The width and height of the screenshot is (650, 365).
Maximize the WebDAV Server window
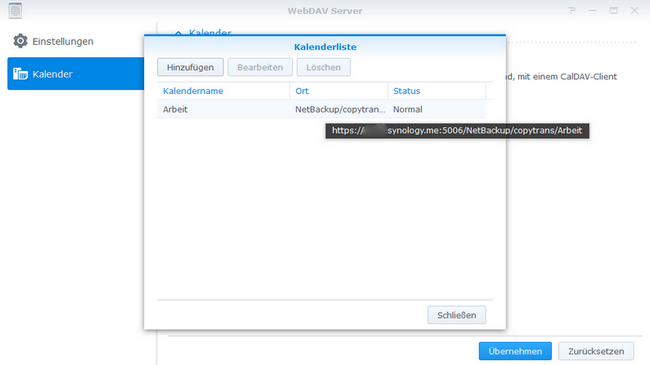pyautogui.click(x=614, y=10)
